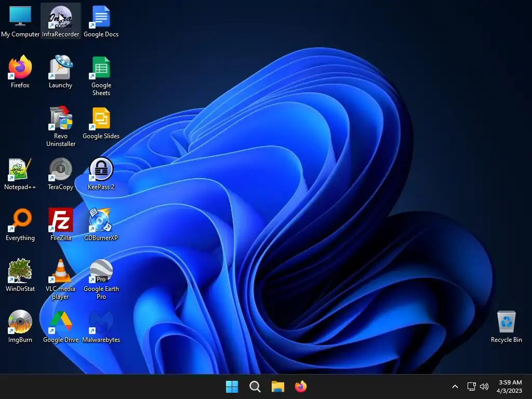532x399 pixels.
Task: Show hidden system tray icons
Action: click(x=455, y=387)
